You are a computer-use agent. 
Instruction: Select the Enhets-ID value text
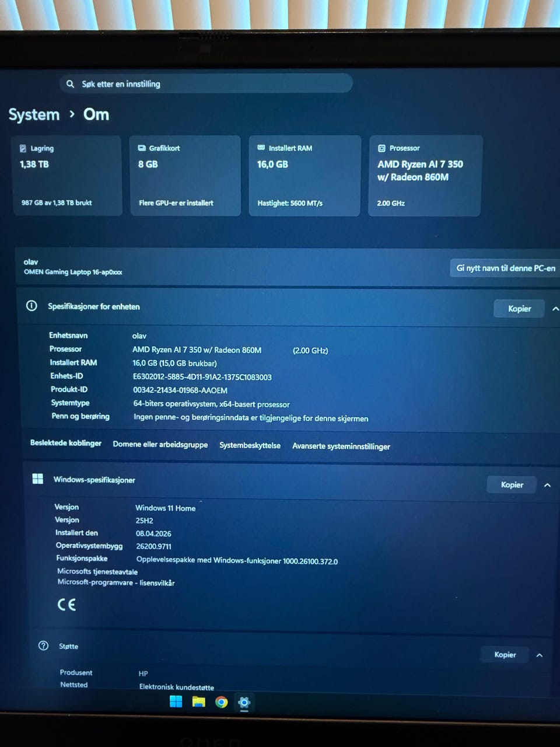[202, 377]
